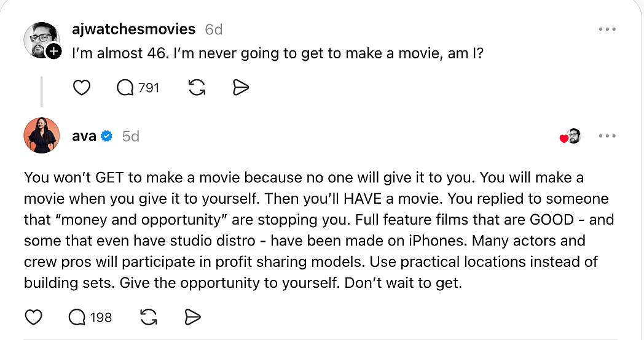Share ajwatchesmovies' post via send icon
The image size is (644, 340).
click(x=241, y=88)
